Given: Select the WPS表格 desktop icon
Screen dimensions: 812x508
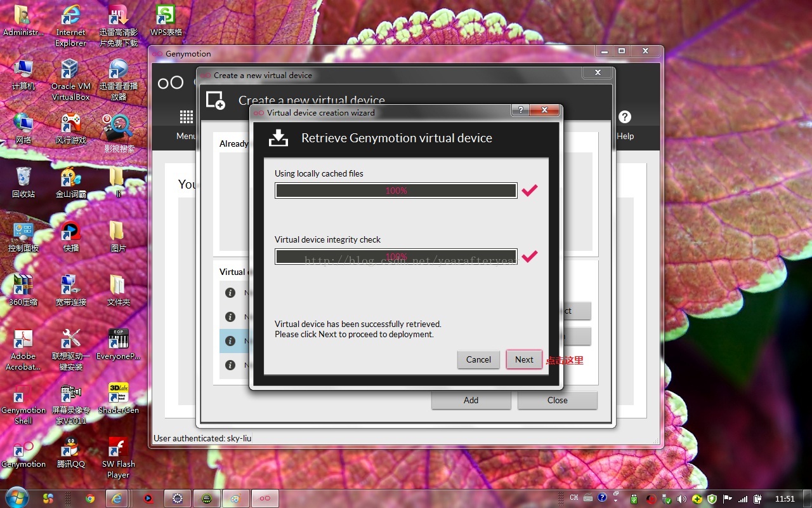Looking at the screenshot, I should (x=166, y=21).
